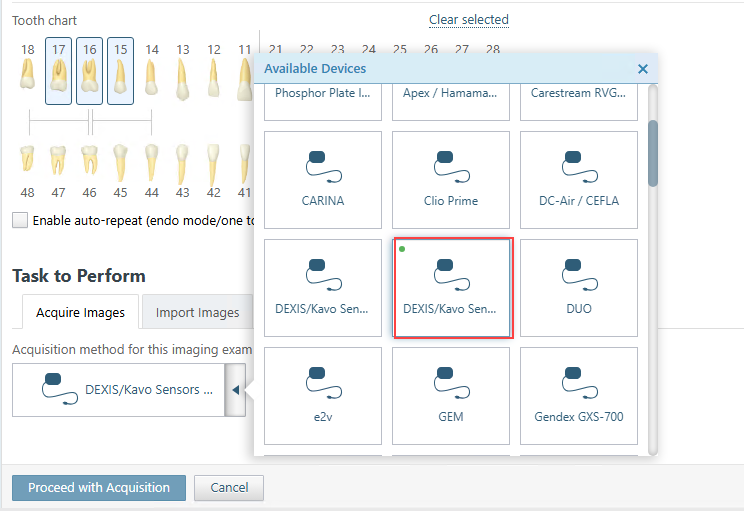Viewport: 744px width, 511px height.
Task: Switch to Acquire Images tab
Action: tap(80, 312)
